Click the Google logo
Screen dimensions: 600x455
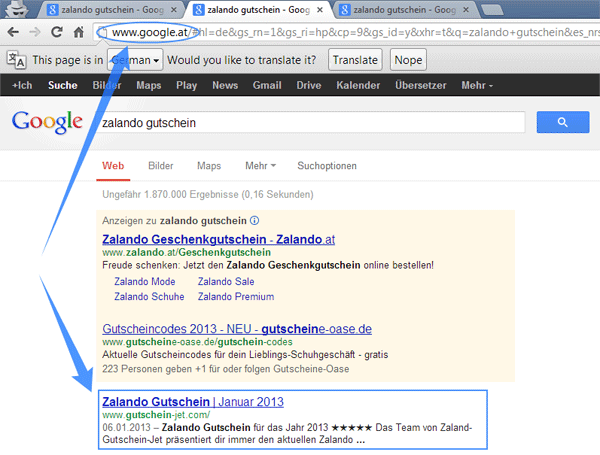pos(46,123)
